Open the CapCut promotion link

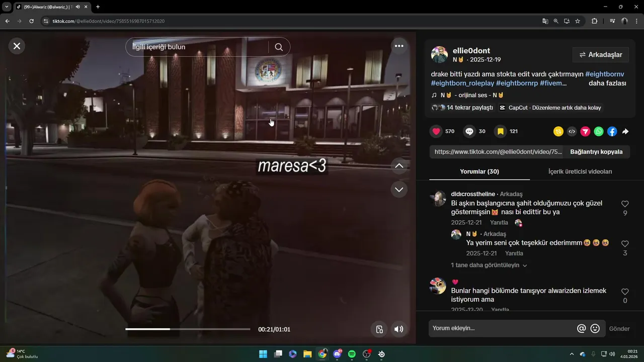pos(550,108)
